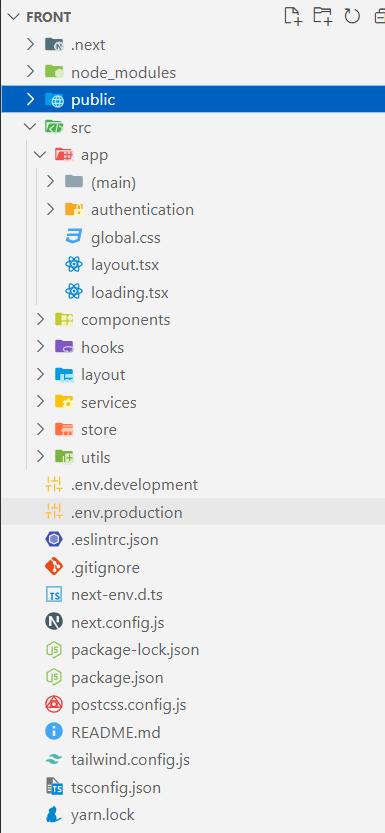Click the Yarn cat icon of yarn.lock

tap(54, 815)
